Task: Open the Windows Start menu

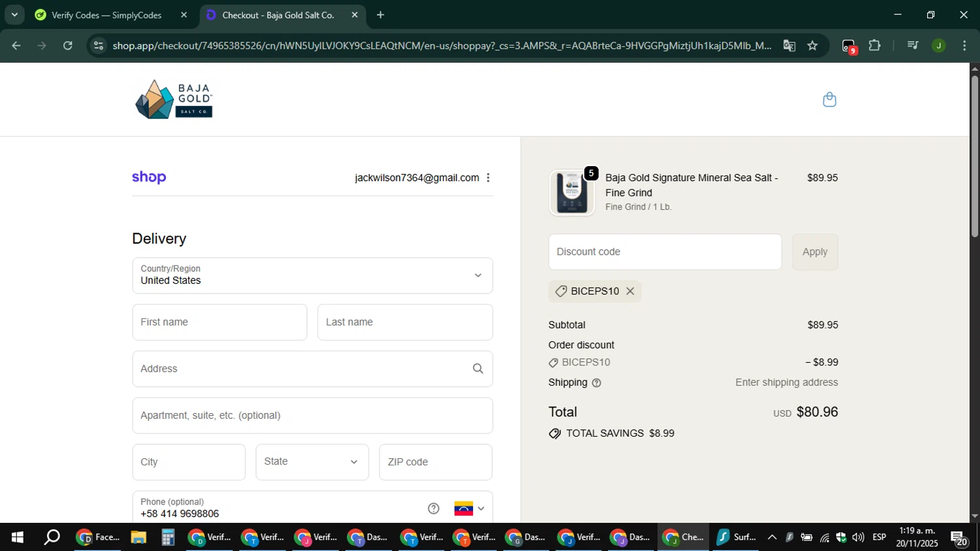Action: [x=17, y=537]
